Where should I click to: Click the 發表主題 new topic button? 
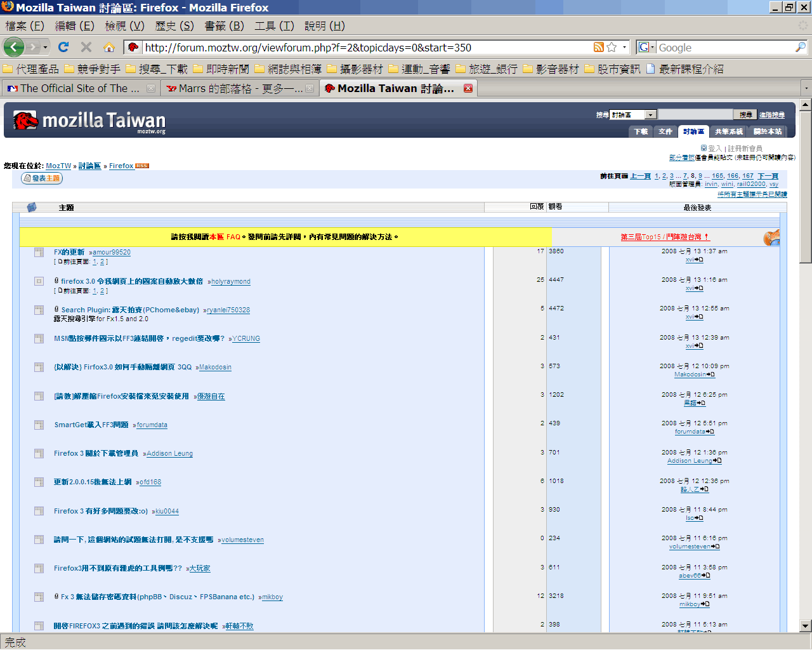tap(42, 178)
